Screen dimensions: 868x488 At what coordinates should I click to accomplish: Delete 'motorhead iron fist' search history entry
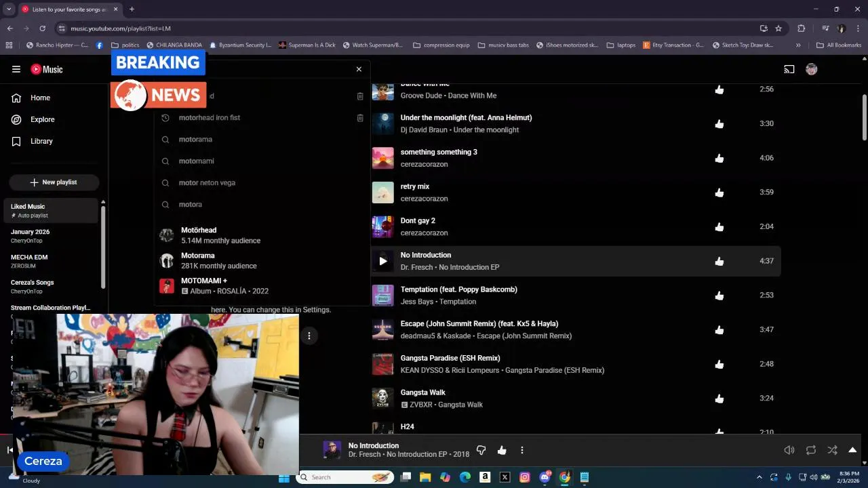tap(360, 118)
